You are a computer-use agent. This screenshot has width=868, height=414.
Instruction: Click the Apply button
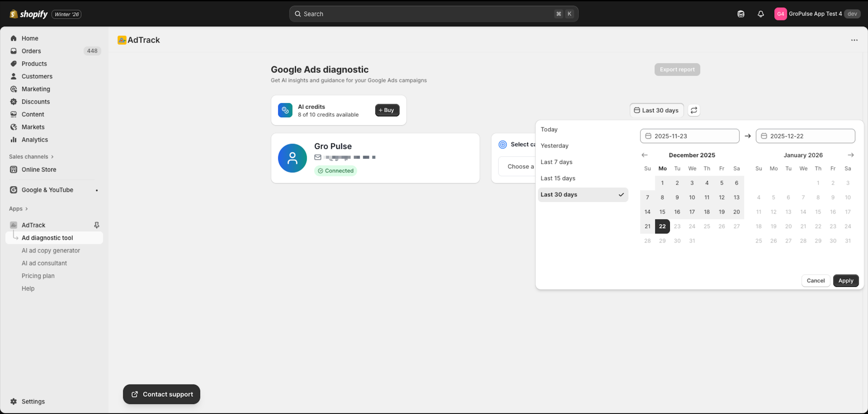[x=846, y=280]
